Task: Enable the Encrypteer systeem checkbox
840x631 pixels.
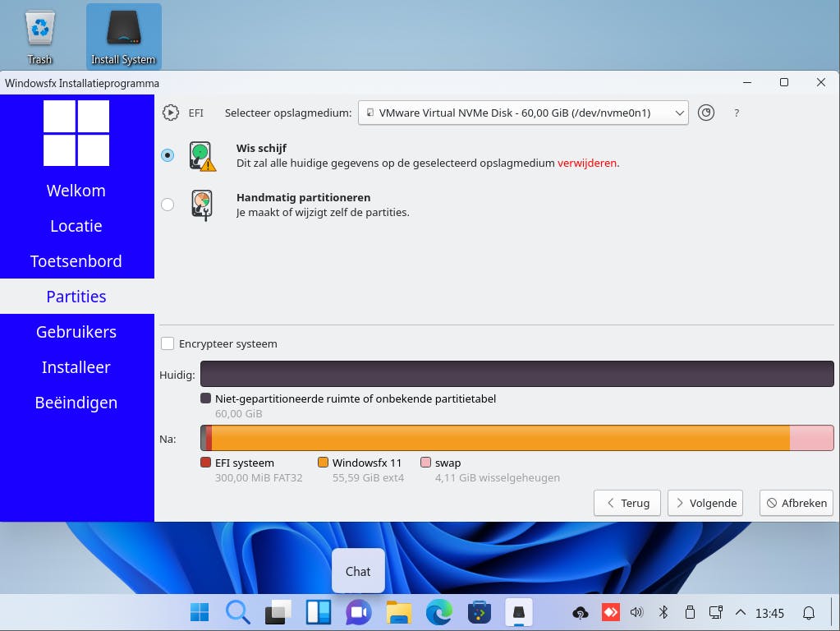Action: 168,343
